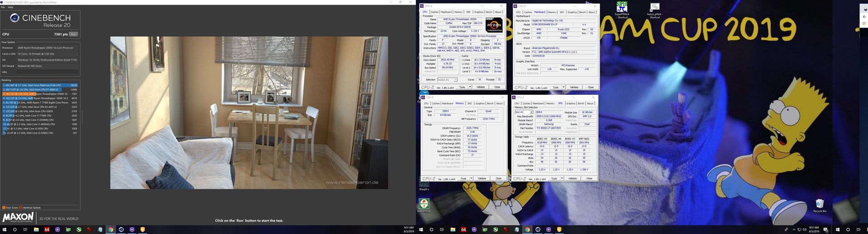This screenshot has height=234, width=868.
Task: Click Validate in CPU-Z Memory window
Action: 482,178
